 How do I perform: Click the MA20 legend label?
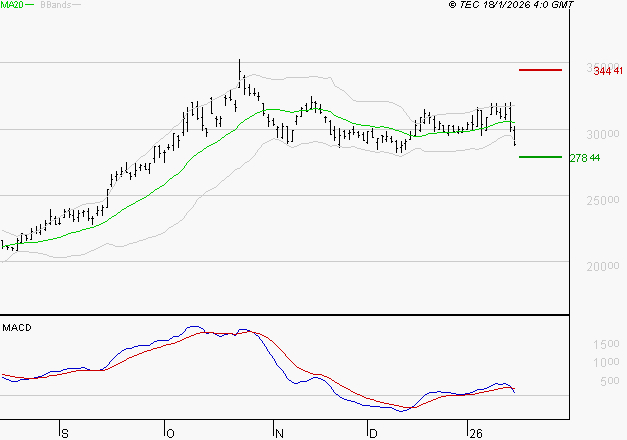tap(12, 5)
